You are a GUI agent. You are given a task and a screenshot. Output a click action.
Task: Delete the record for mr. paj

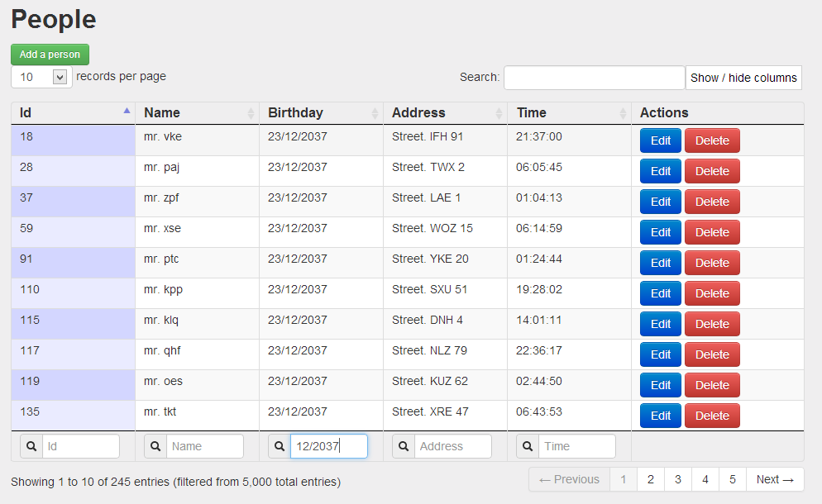click(712, 171)
